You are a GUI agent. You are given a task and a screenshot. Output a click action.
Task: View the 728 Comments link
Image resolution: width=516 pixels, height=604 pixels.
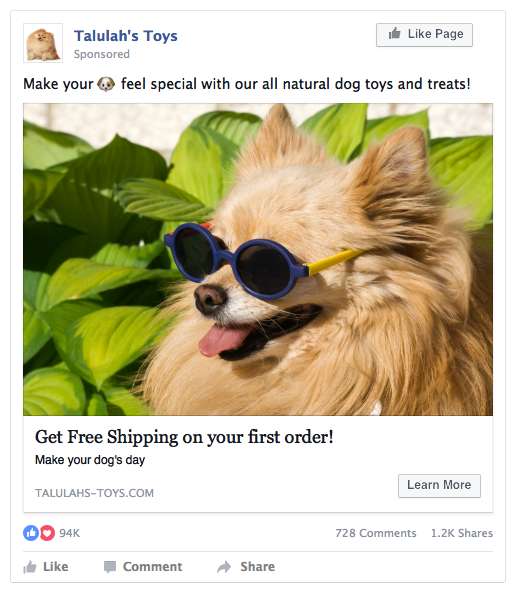click(x=376, y=533)
